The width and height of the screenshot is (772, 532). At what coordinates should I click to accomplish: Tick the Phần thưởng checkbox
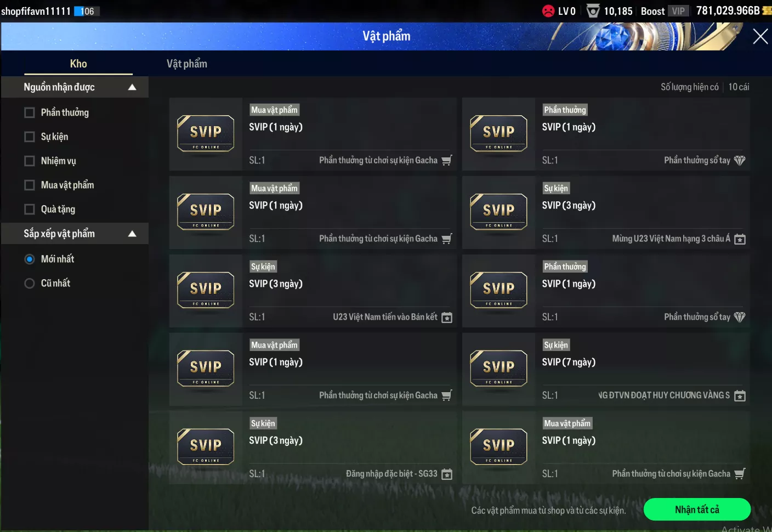(x=30, y=112)
